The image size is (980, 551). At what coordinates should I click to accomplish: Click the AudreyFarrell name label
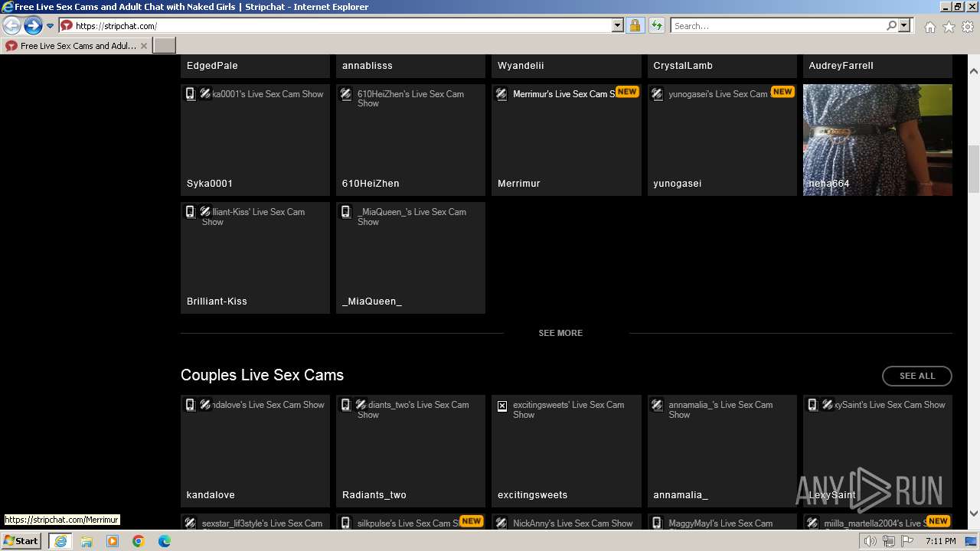pyautogui.click(x=841, y=66)
